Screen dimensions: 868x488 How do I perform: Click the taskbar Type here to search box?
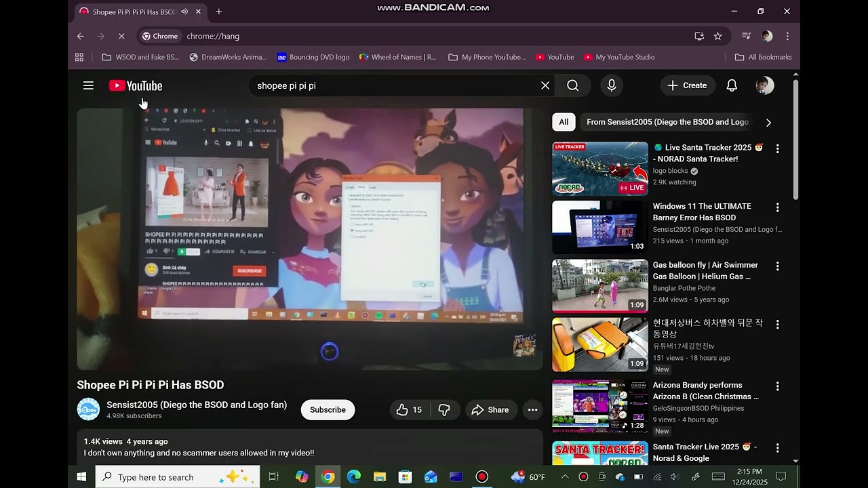tap(178, 476)
